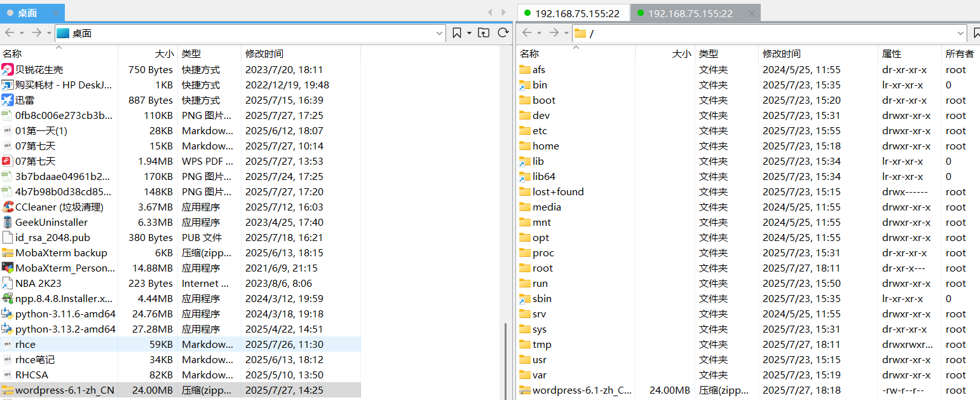
Task: Sort remote pane by 所有者 column
Action: (960, 54)
